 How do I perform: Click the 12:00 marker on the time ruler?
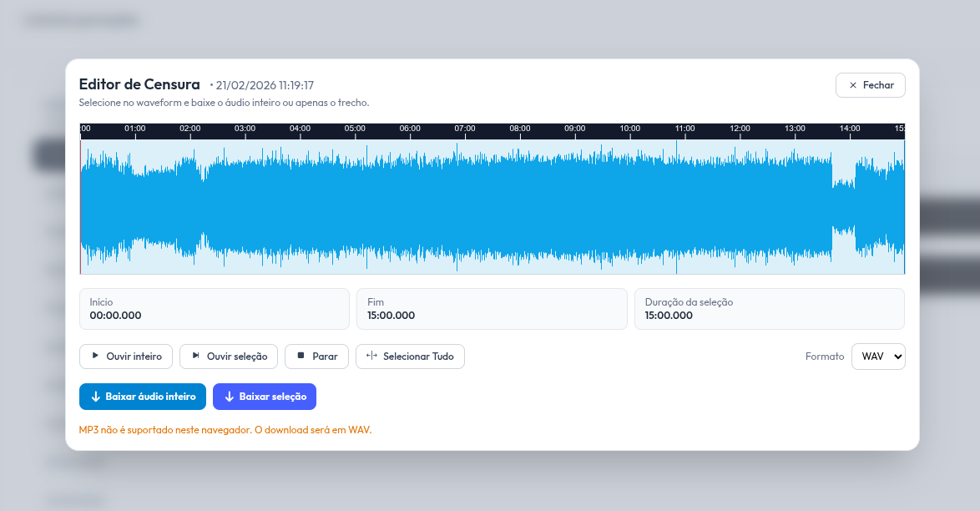(x=740, y=129)
